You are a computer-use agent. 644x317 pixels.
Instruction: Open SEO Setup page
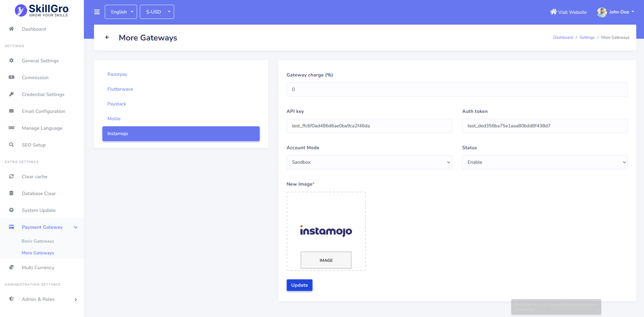click(x=34, y=145)
